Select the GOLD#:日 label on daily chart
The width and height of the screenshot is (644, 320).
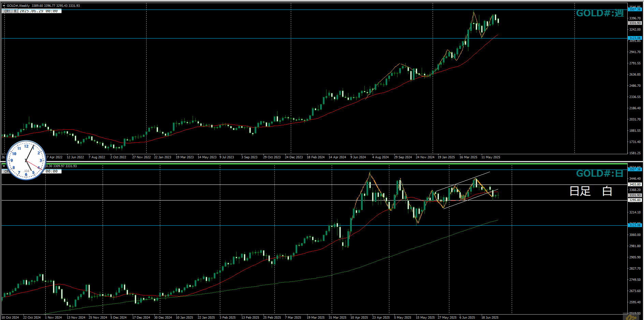pos(600,174)
